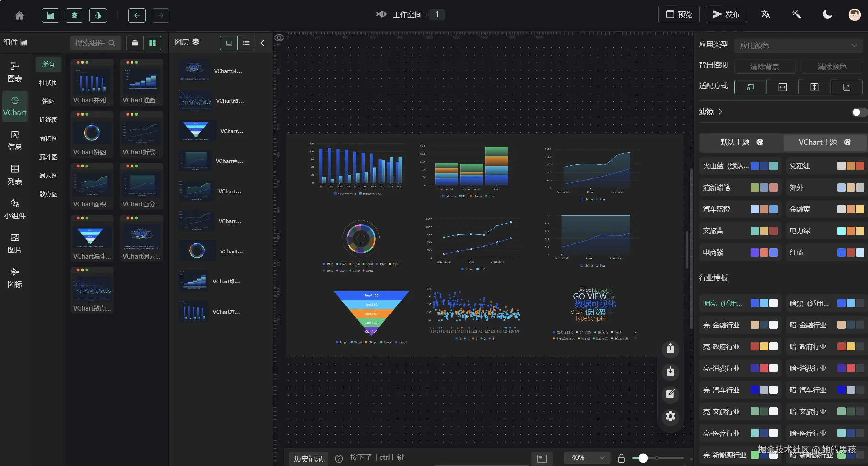Open the settings gear in floating toolbar
Viewport: 868px width, 466px height.
coord(670,416)
